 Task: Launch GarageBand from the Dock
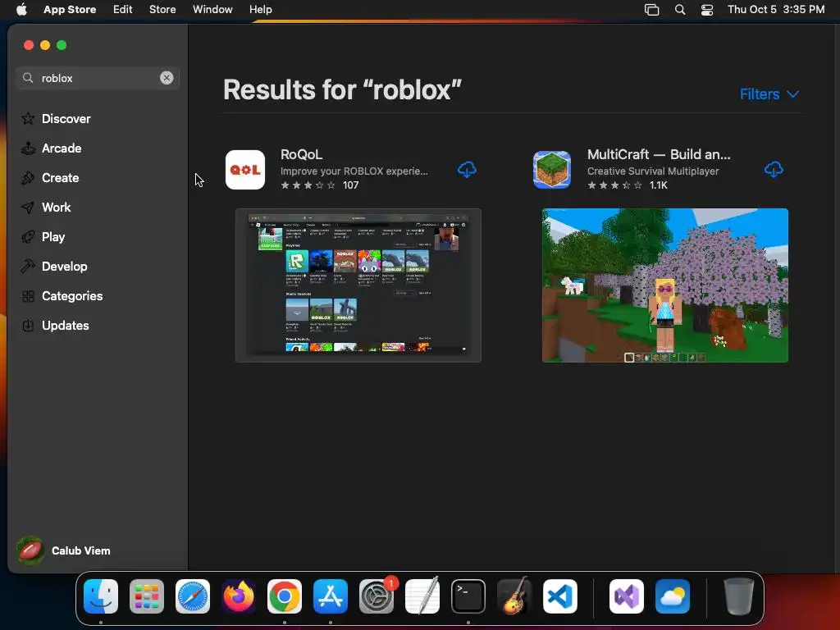514,596
